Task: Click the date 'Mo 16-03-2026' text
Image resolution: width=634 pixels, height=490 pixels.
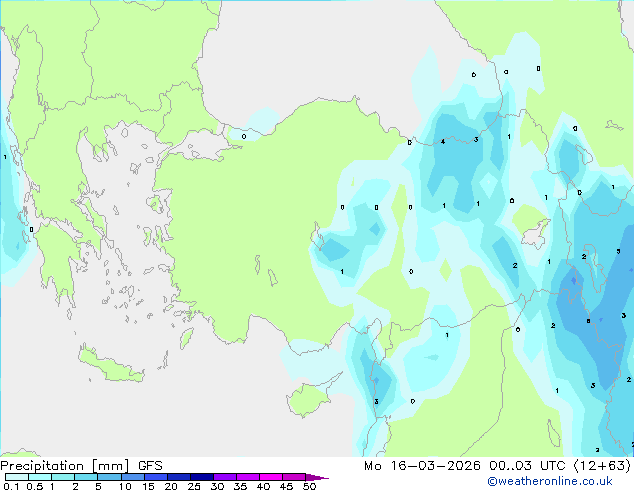Action: coord(422,466)
